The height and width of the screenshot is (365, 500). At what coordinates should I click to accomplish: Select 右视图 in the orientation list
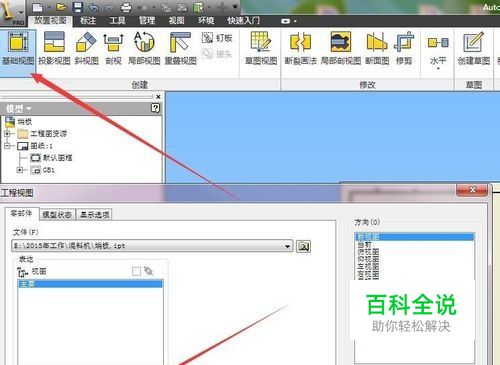tap(368, 274)
